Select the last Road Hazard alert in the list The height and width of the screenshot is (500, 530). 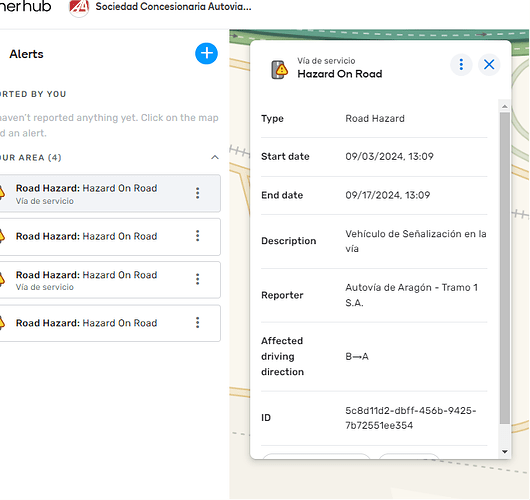click(110, 323)
